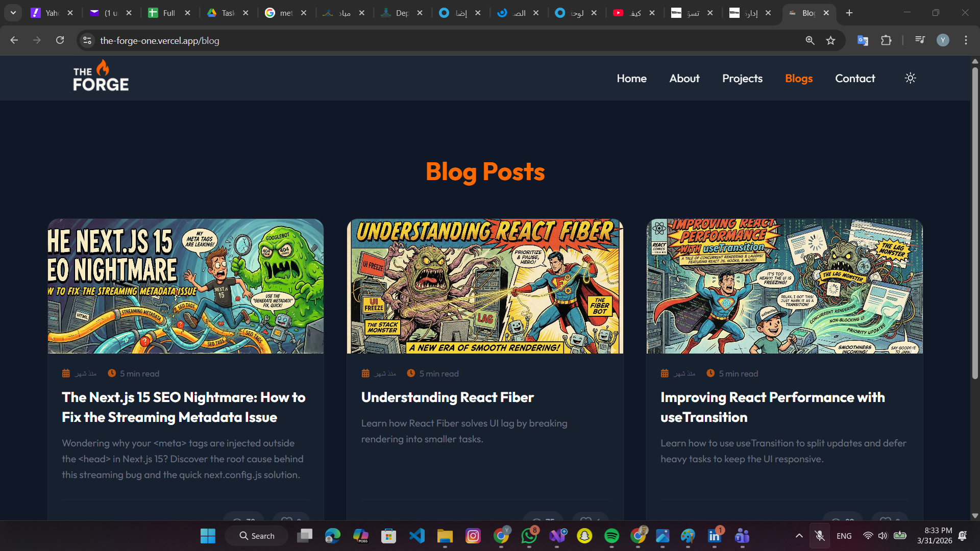
Task: Click Next.js 15 SEO Nightmare cover image
Action: 185,286
